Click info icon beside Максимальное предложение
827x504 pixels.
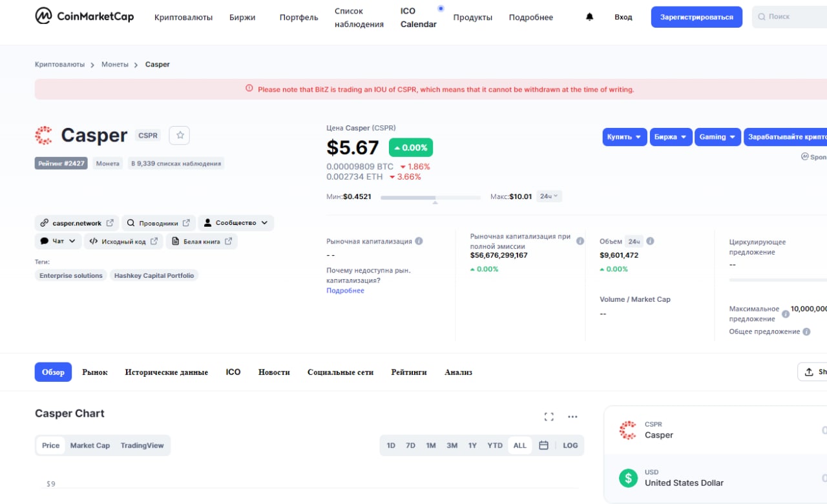pos(786,314)
